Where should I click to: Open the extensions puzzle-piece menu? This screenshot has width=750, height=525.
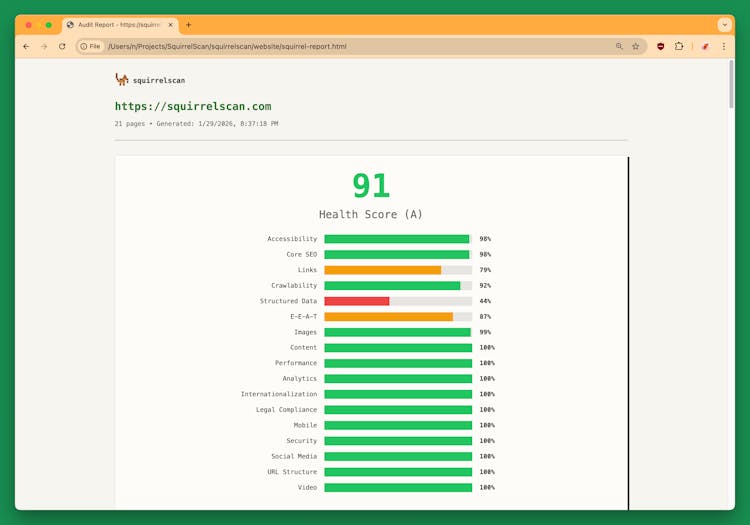[x=679, y=46]
